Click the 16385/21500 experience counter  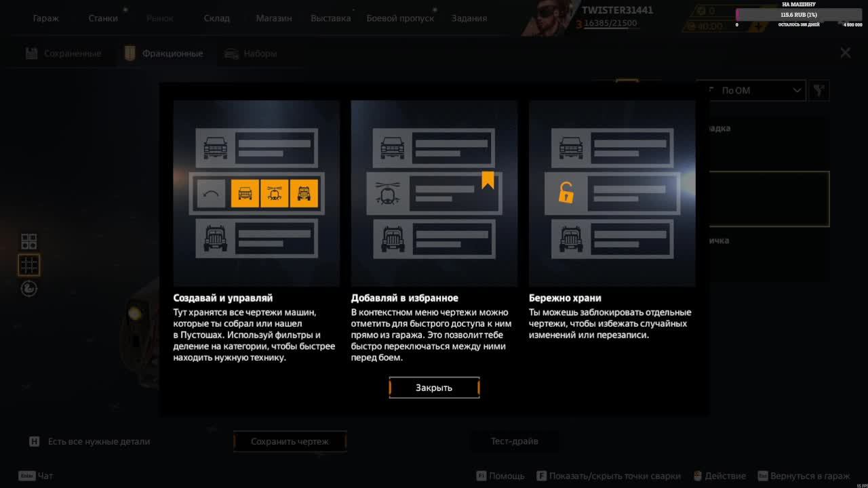[610, 23]
